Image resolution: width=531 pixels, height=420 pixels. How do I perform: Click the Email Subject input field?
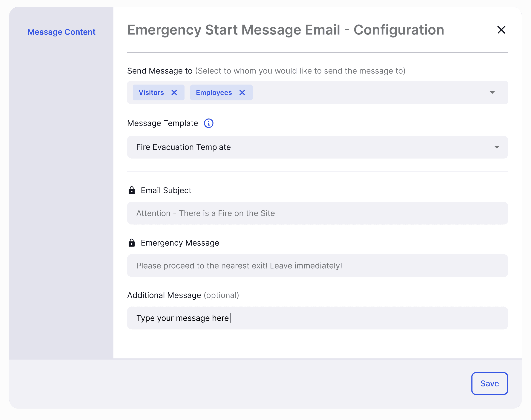click(x=317, y=213)
